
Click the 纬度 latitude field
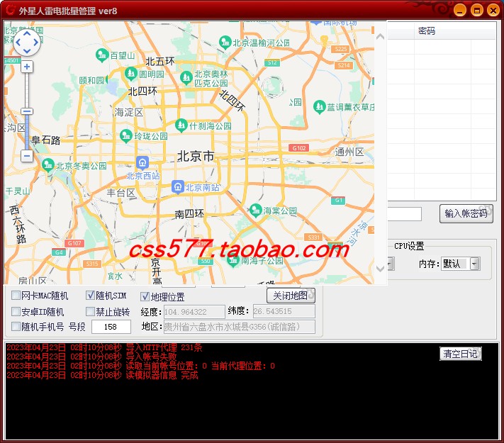pyautogui.click(x=284, y=311)
